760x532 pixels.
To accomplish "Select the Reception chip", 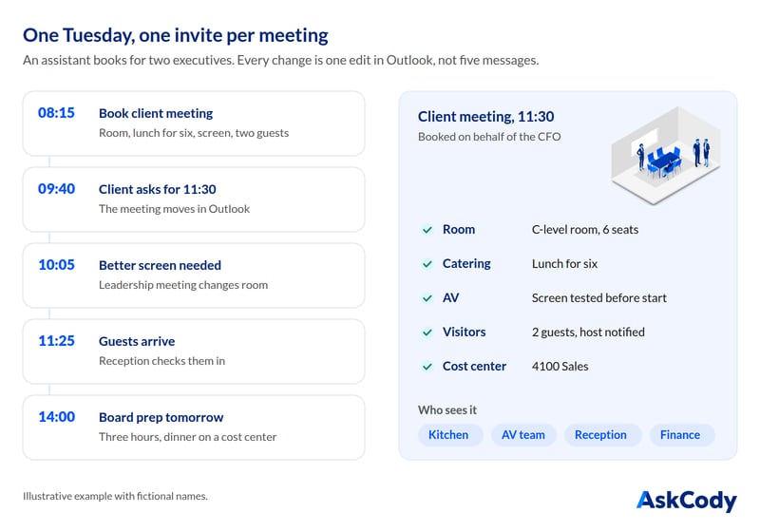I will coord(601,434).
